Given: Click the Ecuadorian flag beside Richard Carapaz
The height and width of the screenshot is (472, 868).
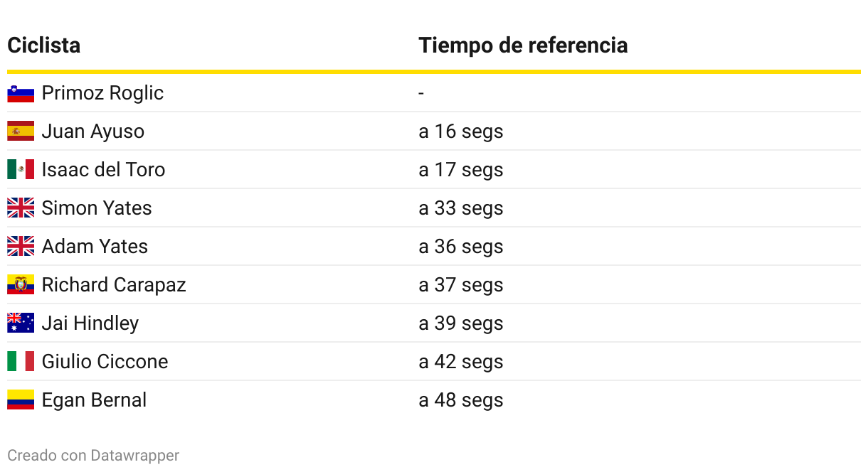Looking at the screenshot, I should (21, 285).
